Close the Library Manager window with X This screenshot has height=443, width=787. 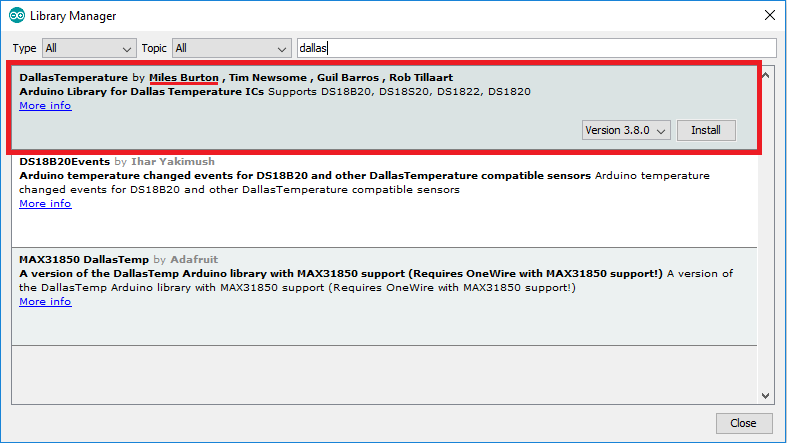click(769, 16)
